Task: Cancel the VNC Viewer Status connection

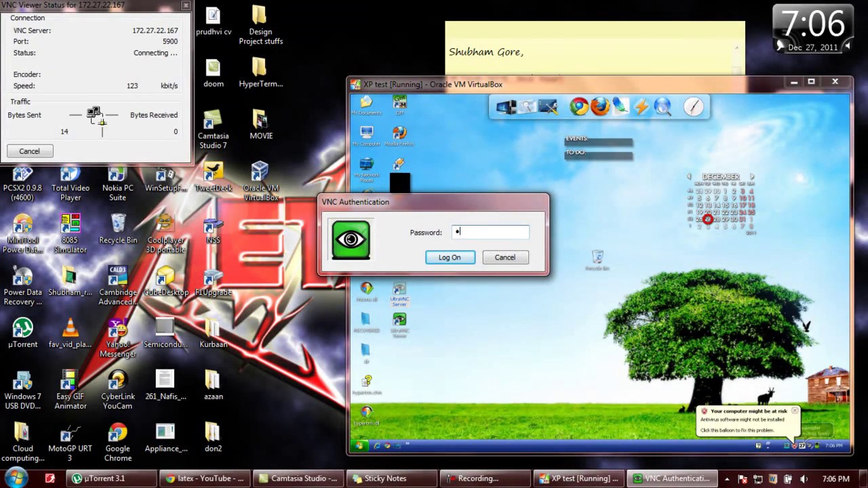Action: click(30, 151)
